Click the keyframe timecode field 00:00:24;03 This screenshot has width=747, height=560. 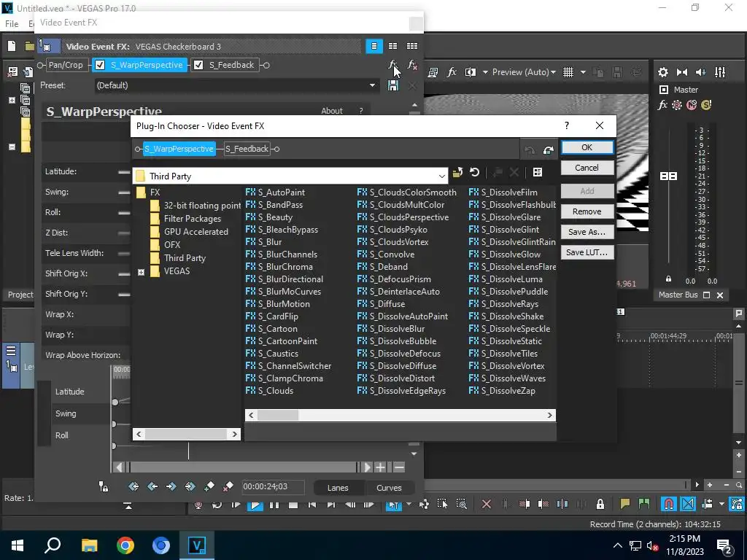point(273,486)
